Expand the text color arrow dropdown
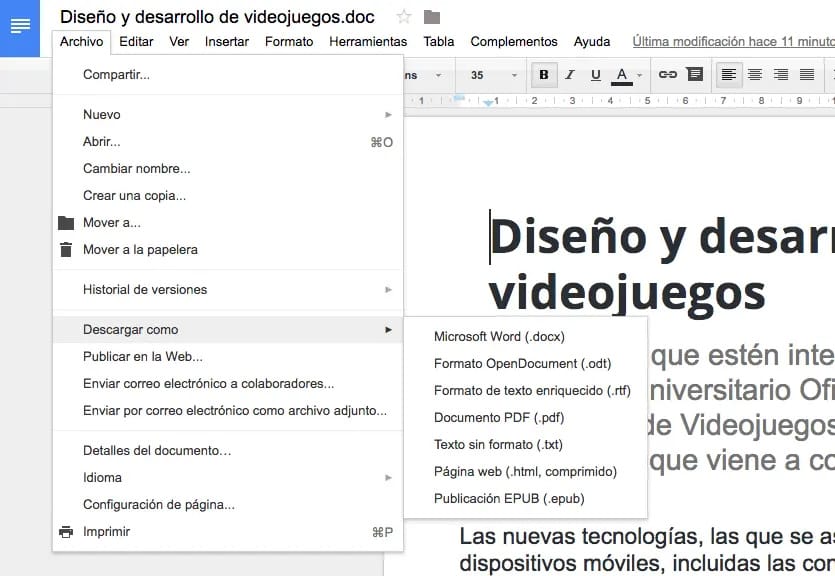 640,75
